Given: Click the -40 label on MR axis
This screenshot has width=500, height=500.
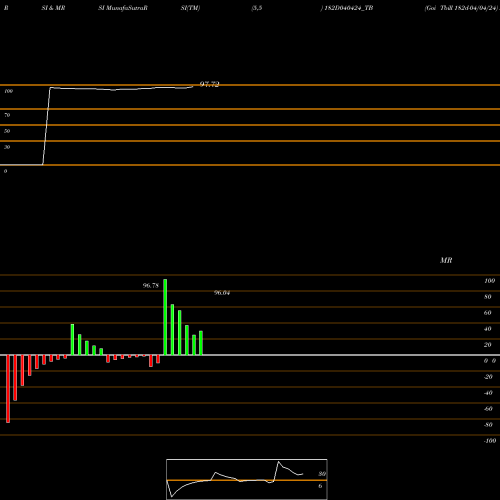Looking at the screenshot, I should point(488,393).
